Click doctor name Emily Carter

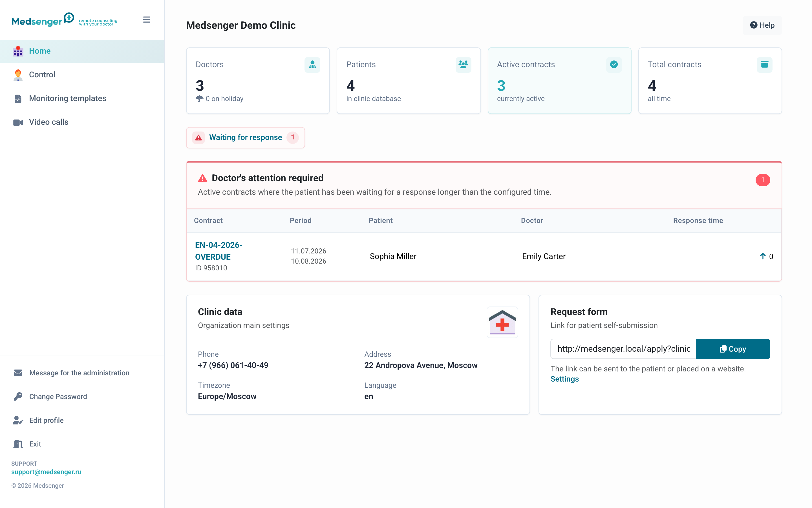[x=544, y=257]
